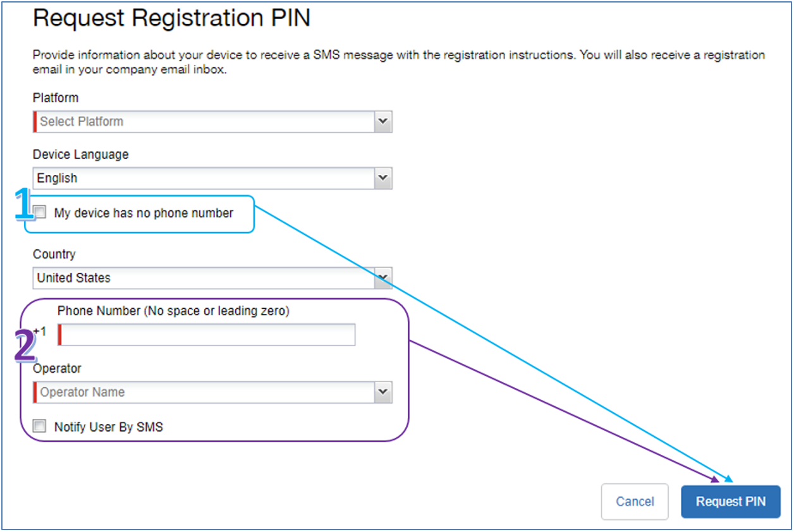Image resolution: width=794 pixels, height=532 pixels.
Task: Check the 'Notify User By SMS' box
Action: click(x=39, y=426)
